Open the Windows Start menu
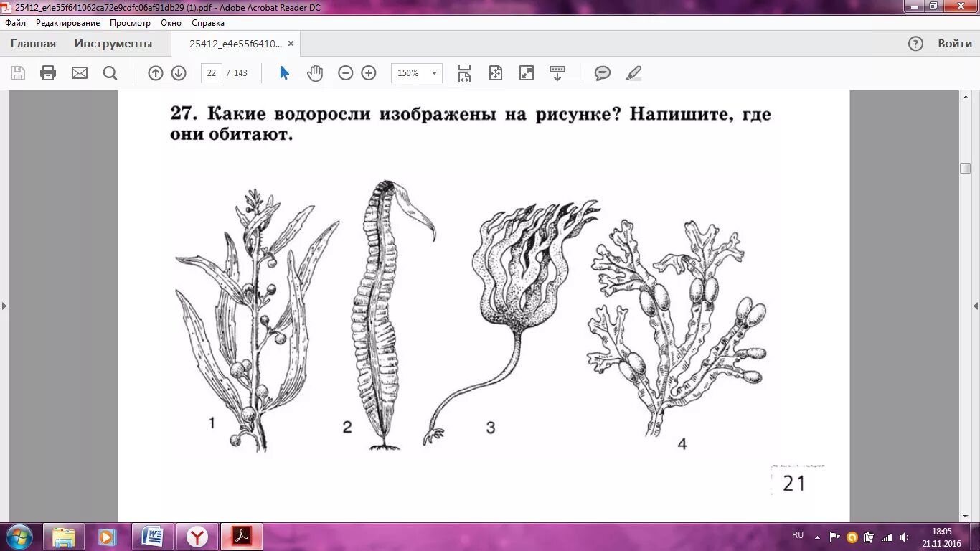Viewport: 980px width, 551px height. tap(18, 537)
